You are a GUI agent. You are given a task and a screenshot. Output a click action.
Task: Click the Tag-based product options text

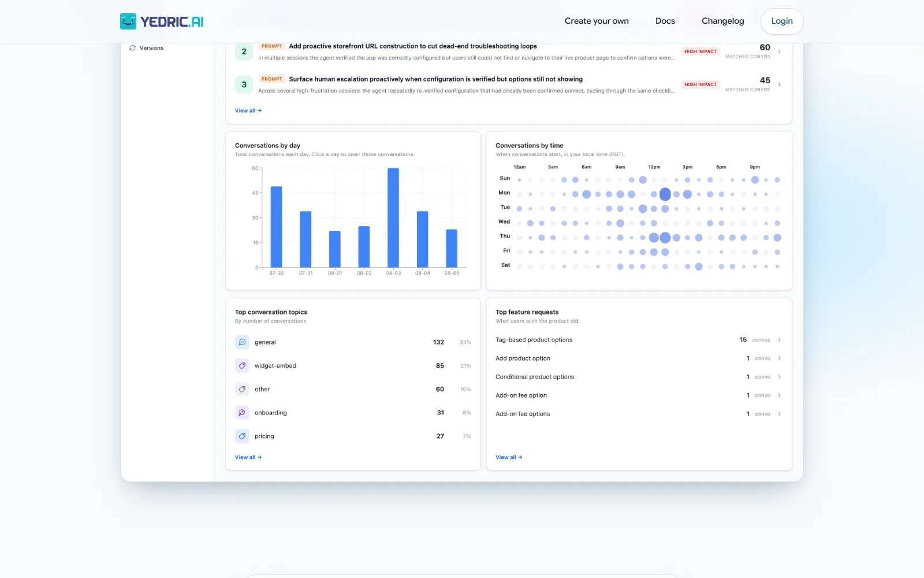(534, 340)
